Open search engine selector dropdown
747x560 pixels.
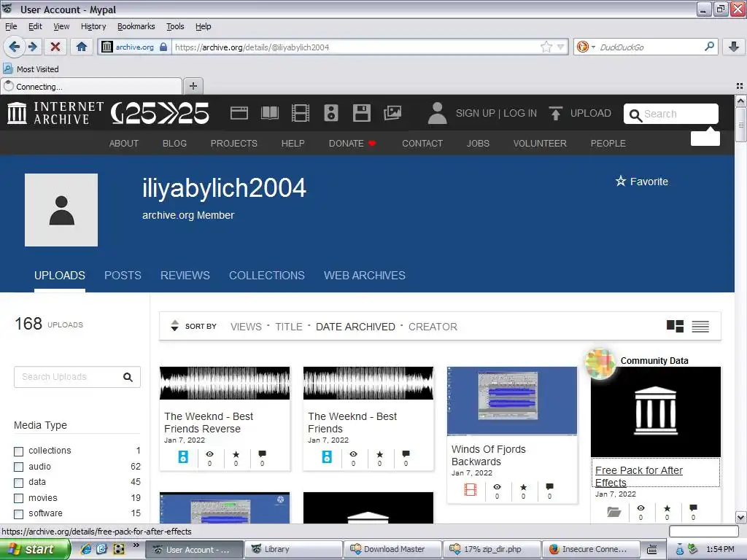tap(593, 47)
